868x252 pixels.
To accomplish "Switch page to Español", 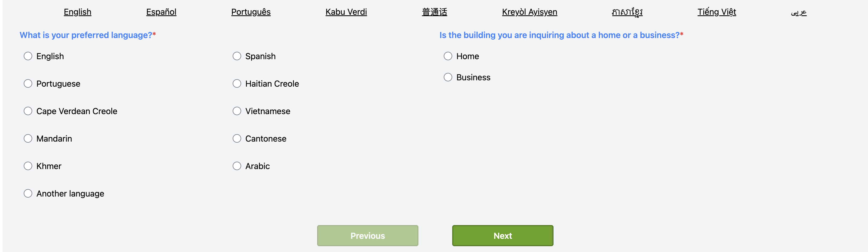I will pyautogui.click(x=161, y=12).
